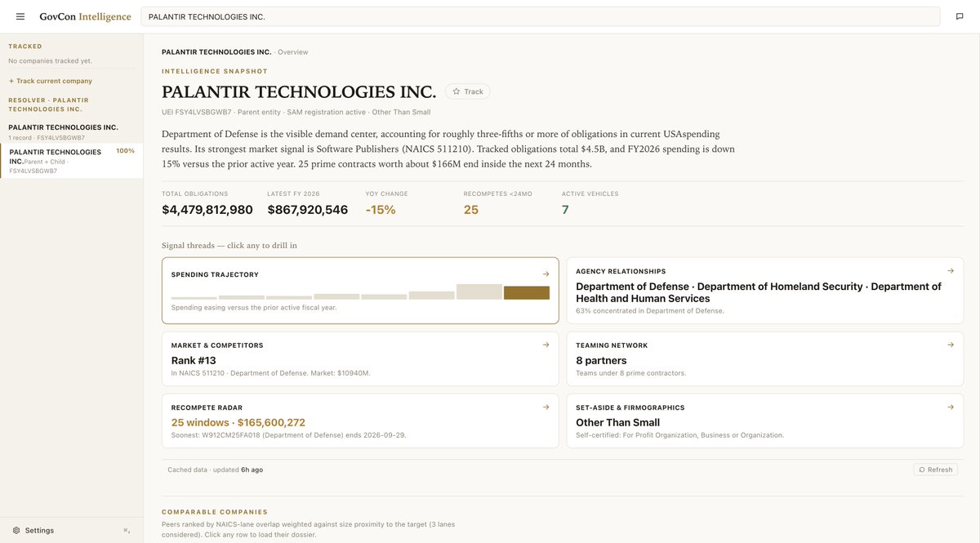Click the Soonest: W912CM25FA018 caption
Image resolution: width=980 pixels, height=543 pixels.
[x=288, y=435]
